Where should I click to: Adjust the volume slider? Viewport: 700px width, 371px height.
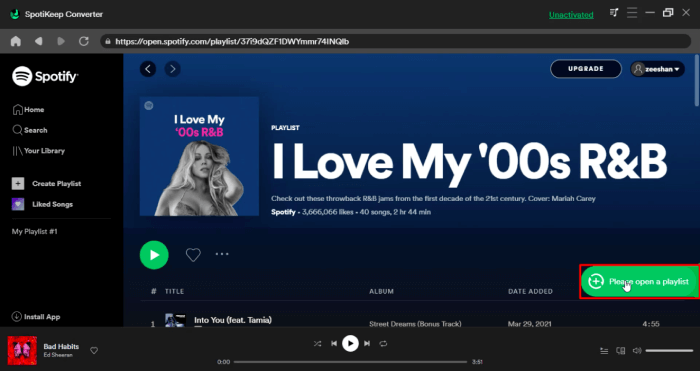coord(669,351)
